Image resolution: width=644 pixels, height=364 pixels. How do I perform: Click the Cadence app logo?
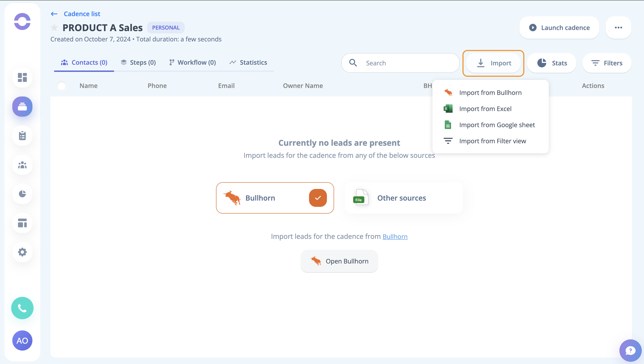click(x=22, y=21)
